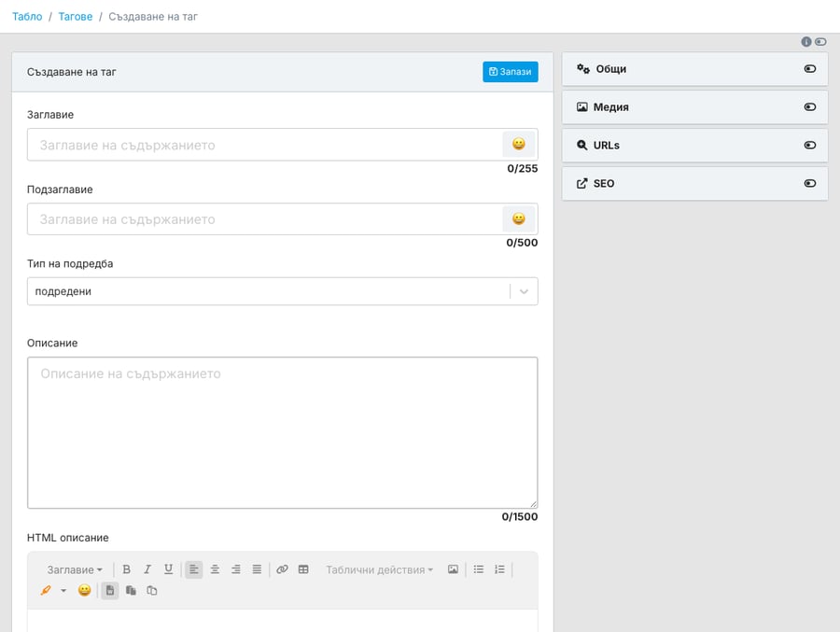Click the 0/1500 character counter
Screen dimensions: 840x632
pyautogui.click(x=520, y=516)
